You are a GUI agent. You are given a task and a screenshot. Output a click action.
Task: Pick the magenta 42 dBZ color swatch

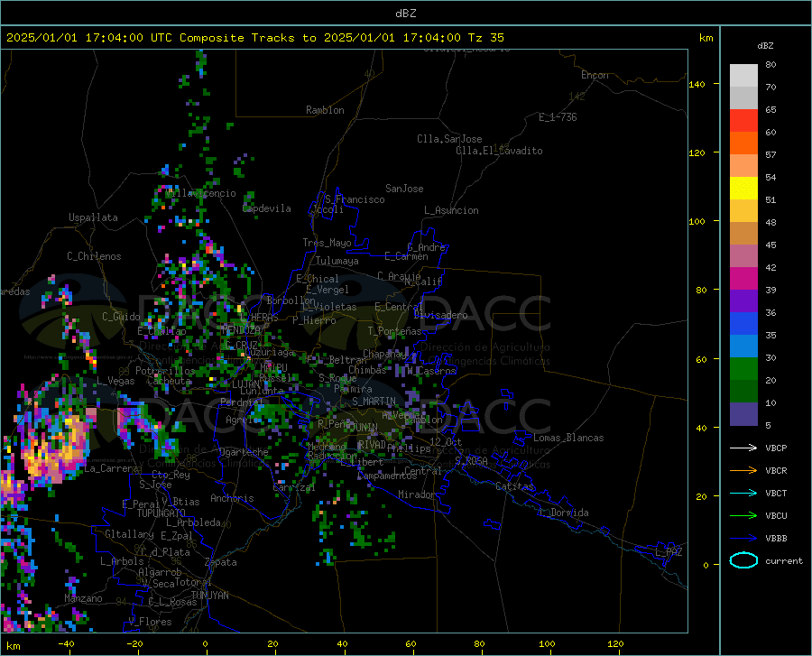point(743,279)
